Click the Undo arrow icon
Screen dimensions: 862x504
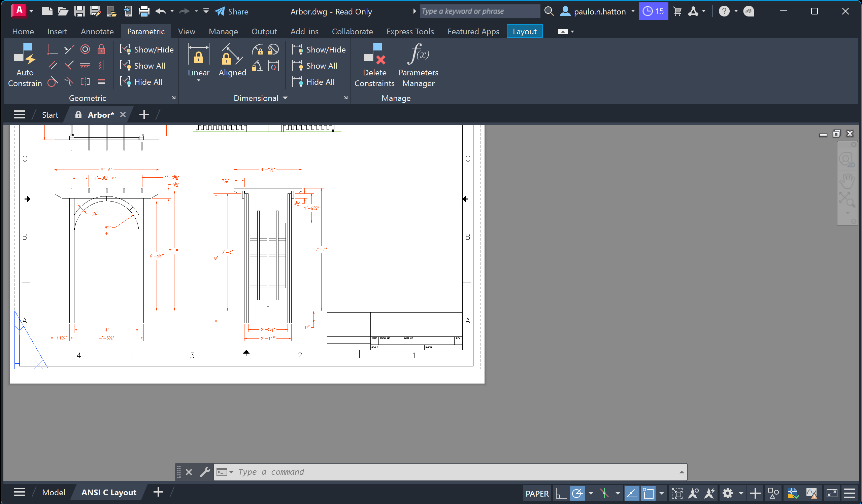click(x=160, y=11)
